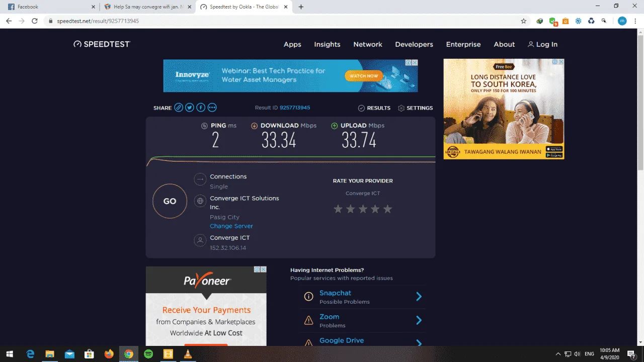Open the Google Drive service link
The height and width of the screenshot is (362, 644).
[x=342, y=340]
